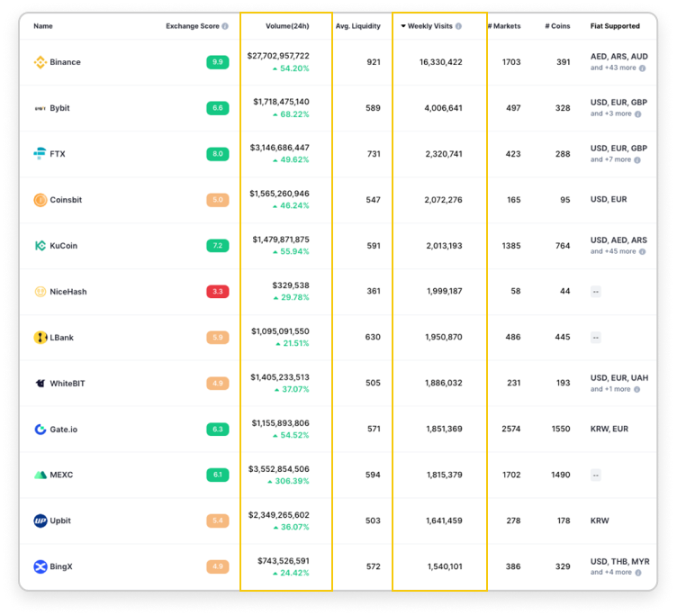Open the Gate.io exchange link

tap(63, 430)
